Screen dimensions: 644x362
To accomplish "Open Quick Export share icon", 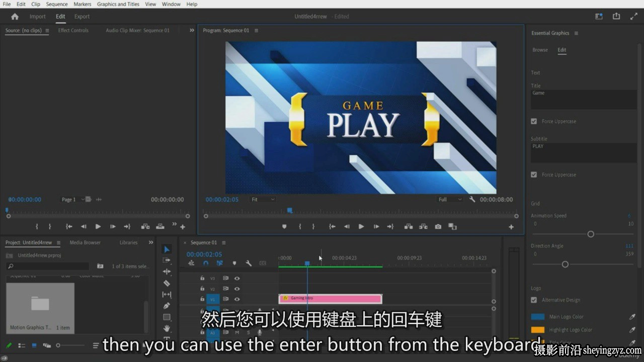I will (616, 16).
